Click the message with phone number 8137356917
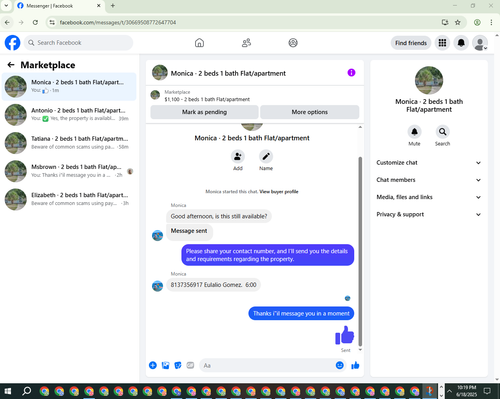The image size is (500, 399). [213, 285]
